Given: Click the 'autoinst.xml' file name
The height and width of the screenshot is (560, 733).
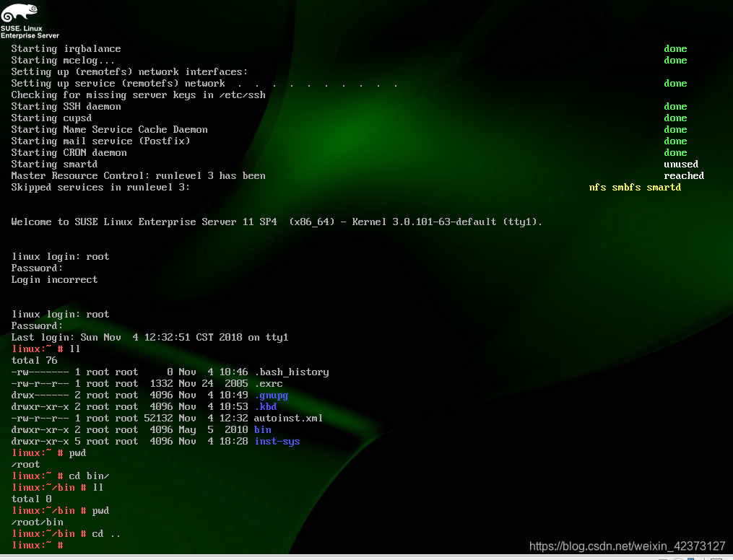Looking at the screenshot, I should pos(288,419).
